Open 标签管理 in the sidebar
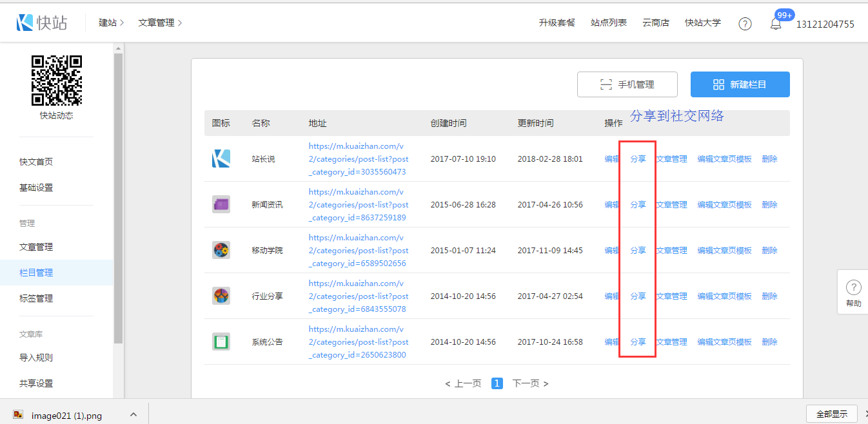The width and height of the screenshot is (868, 424). (x=36, y=298)
